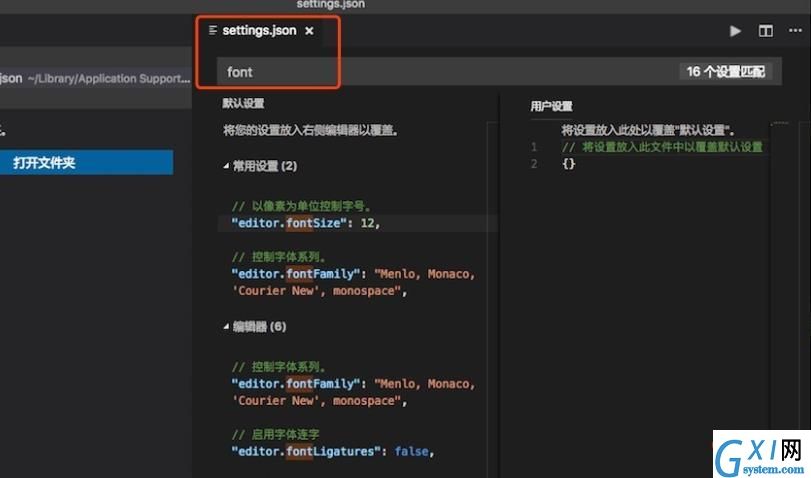Click the 默认设置 heading
This screenshot has width=811, height=478.
coord(244,103)
